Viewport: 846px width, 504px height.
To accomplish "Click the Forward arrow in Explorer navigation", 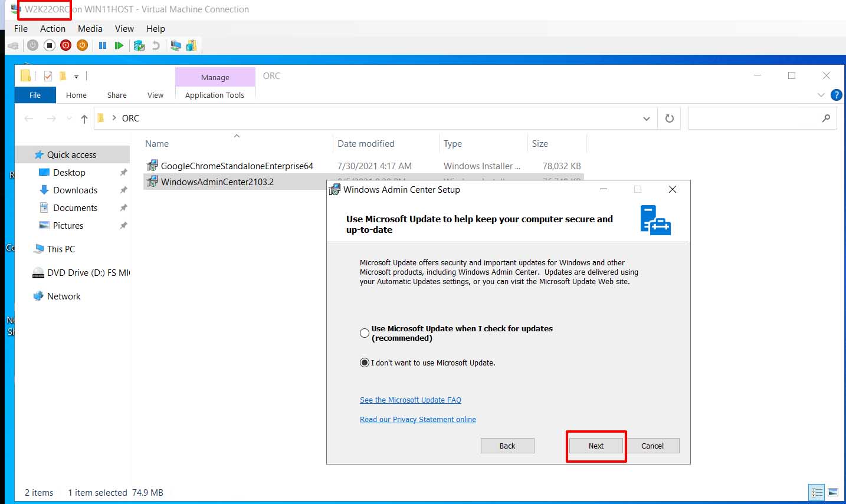I will click(51, 118).
